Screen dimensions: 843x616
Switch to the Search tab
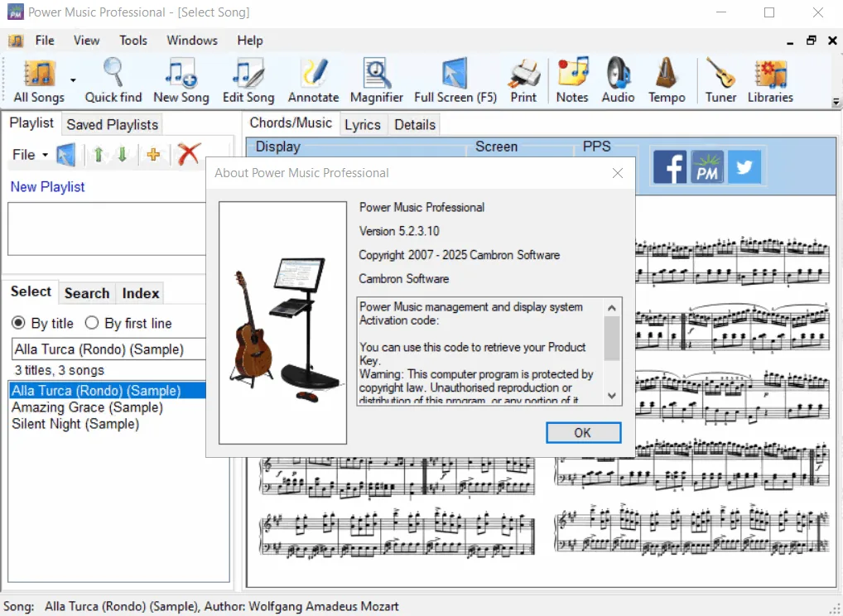pyautogui.click(x=87, y=293)
